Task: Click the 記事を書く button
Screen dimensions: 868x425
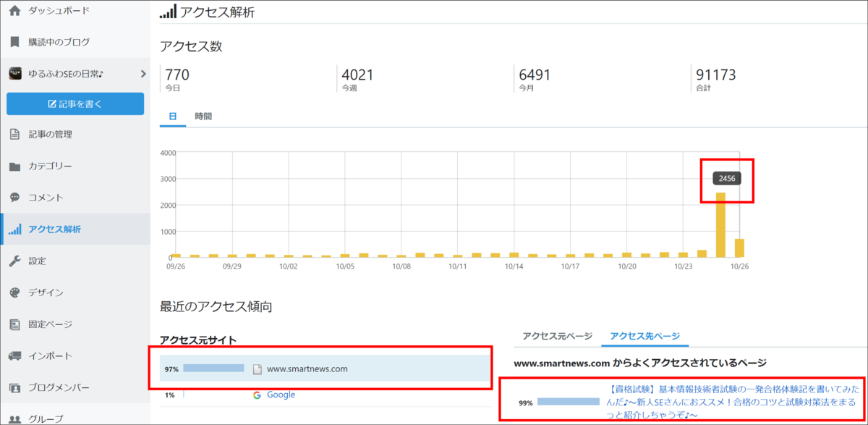Action: click(x=75, y=104)
